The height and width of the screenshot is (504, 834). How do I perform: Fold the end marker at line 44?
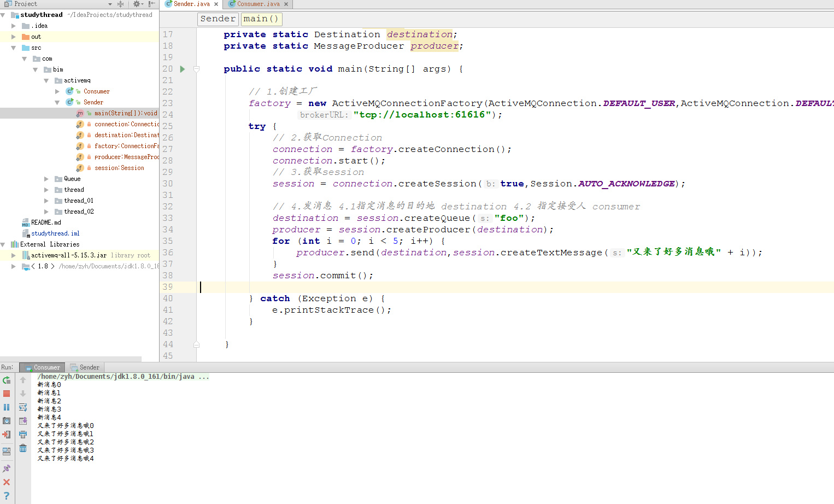click(196, 344)
